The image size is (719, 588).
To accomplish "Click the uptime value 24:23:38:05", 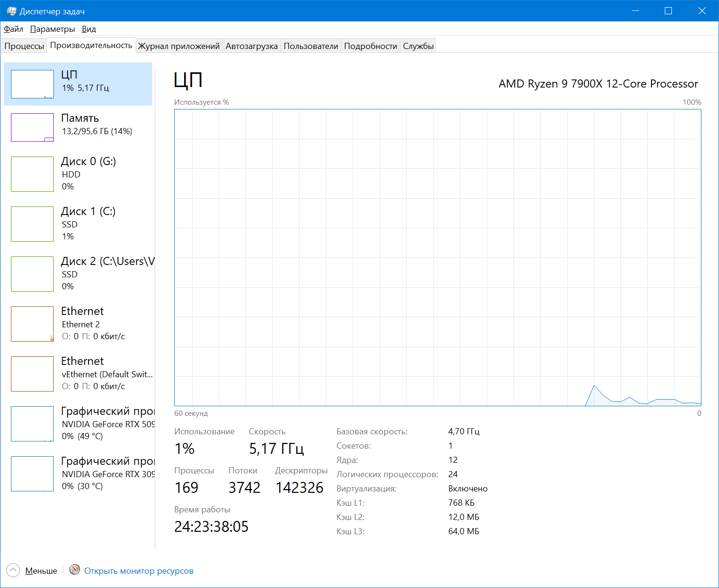I will (x=211, y=527).
